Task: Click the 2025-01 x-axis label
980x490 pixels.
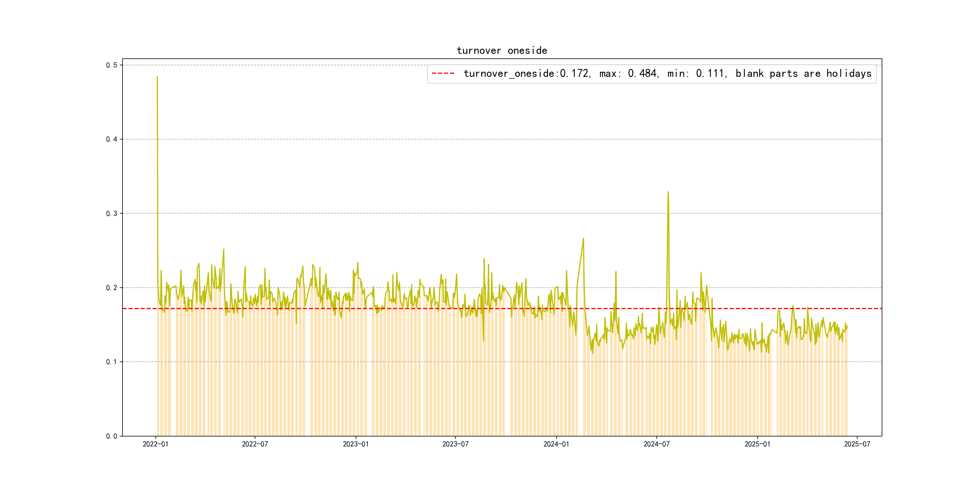Action: coord(757,444)
